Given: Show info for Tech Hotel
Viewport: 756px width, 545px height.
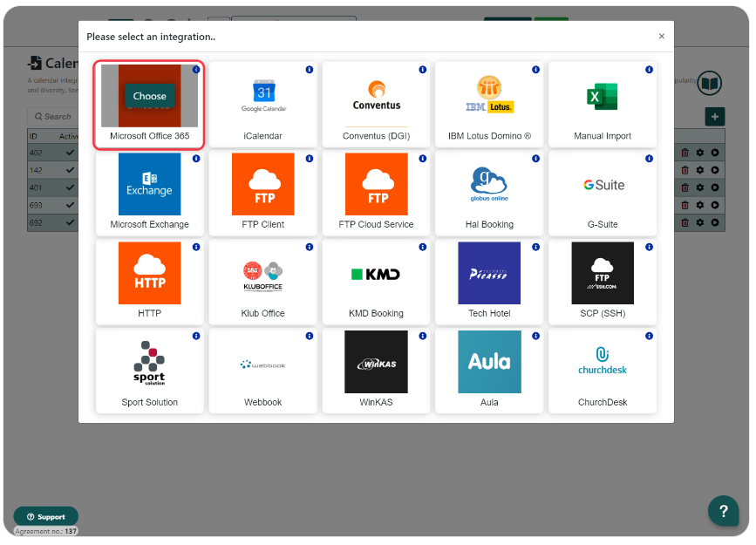Looking at the screenshot, I should tap(535, 247).
